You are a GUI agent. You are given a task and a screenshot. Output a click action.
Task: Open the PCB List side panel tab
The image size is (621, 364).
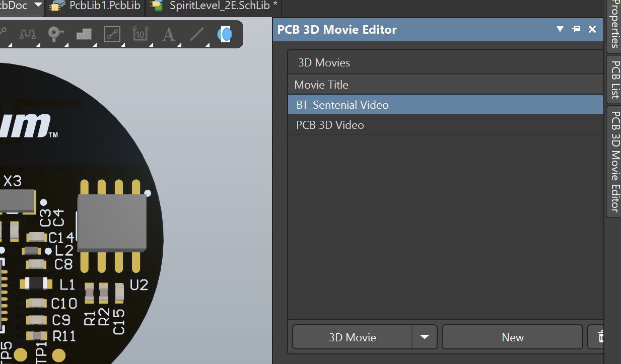614,80
